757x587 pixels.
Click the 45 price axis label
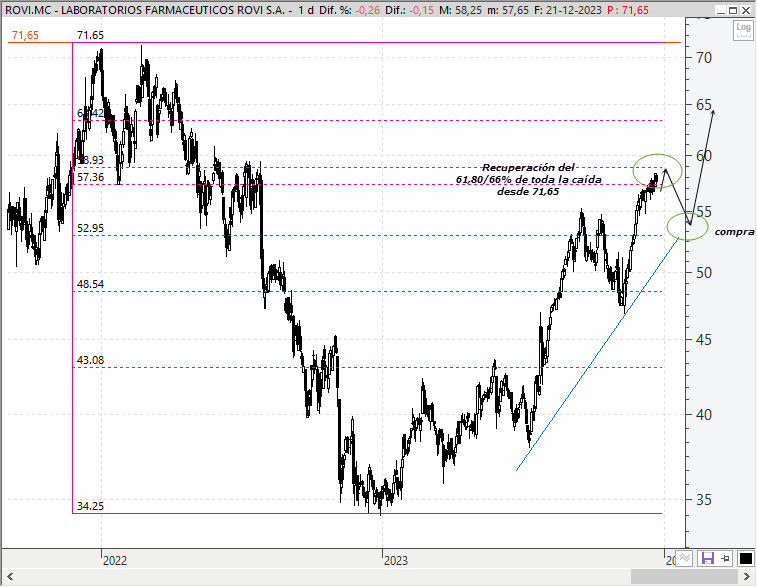coord(704,340)
